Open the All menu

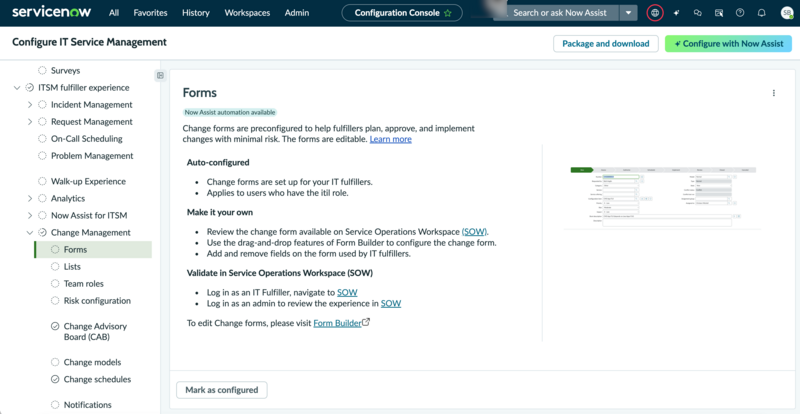click(114, 13)
